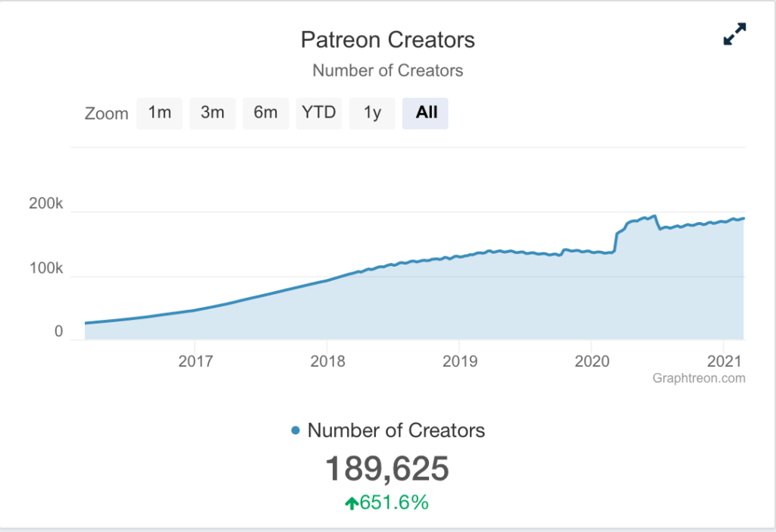Screen dimensions: 776x532
Task: Click the 2020 x-axis label
Action: (x=592, y=361)
